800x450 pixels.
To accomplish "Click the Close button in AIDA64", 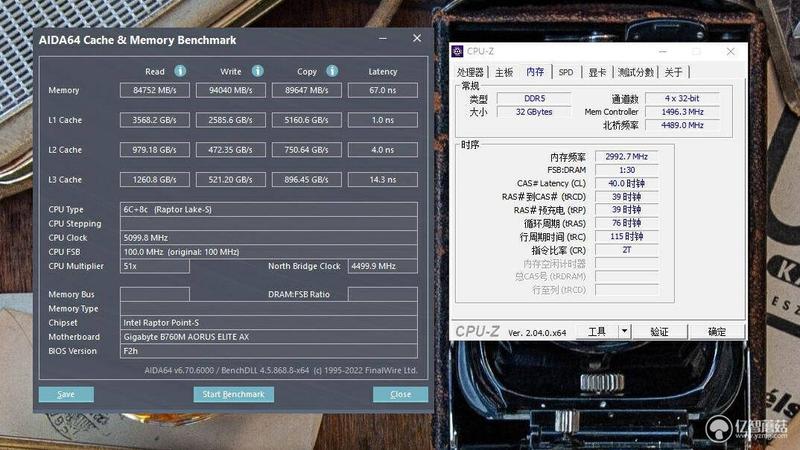I will [401, 394].
